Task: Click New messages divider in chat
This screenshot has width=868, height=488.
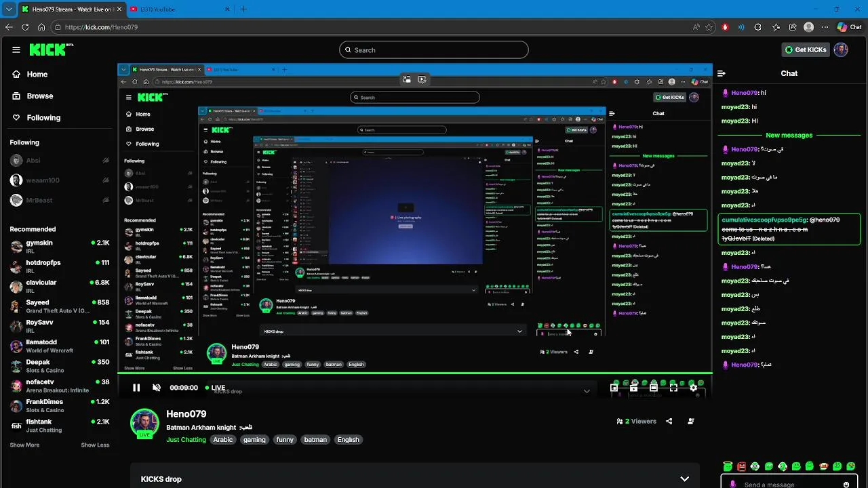Action: (789, 135)
